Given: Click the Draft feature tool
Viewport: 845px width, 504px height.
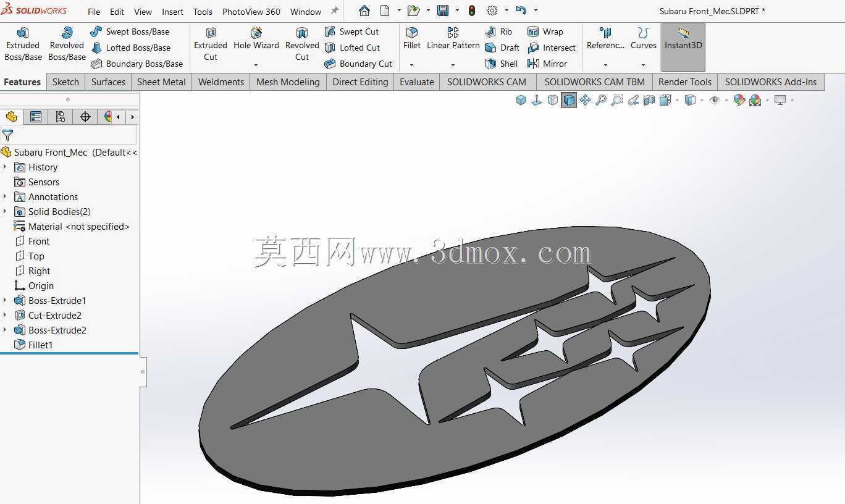Looking at the screenshot, I should 502,48.
